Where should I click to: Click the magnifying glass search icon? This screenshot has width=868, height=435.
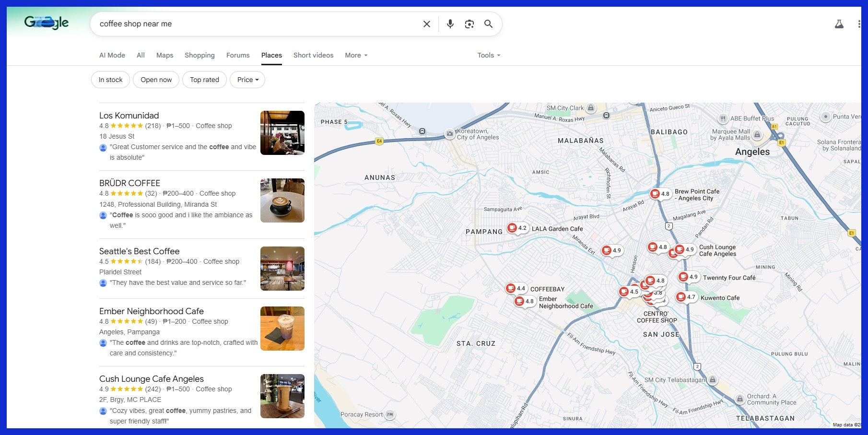pos(489,24)
